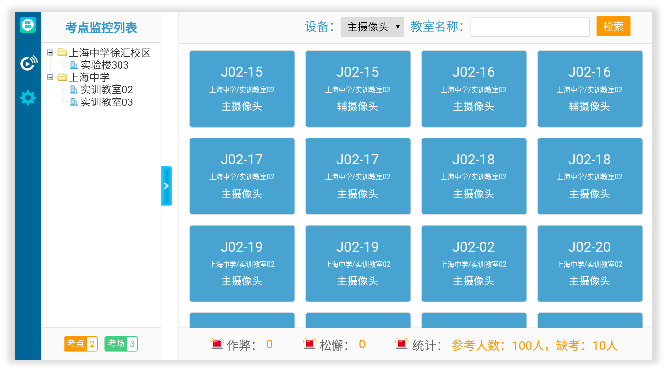
Task: Select 实验楼303 in the tree
Action: pyautogui.click(x=104, y=65)
